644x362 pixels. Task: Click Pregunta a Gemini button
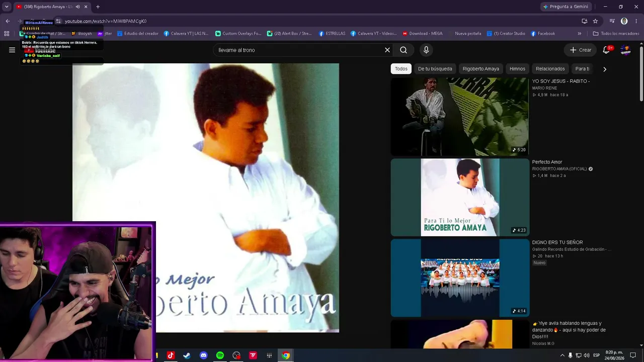pos(566,7)
